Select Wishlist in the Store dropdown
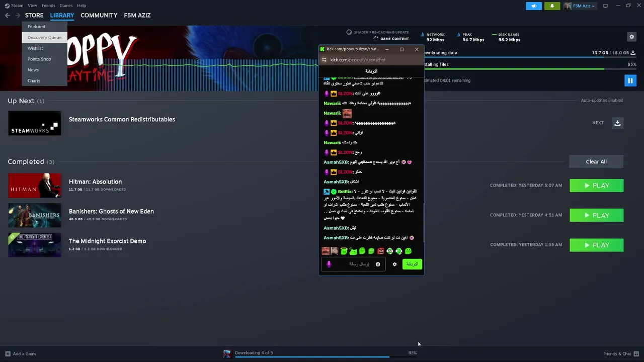 (44, 48)
